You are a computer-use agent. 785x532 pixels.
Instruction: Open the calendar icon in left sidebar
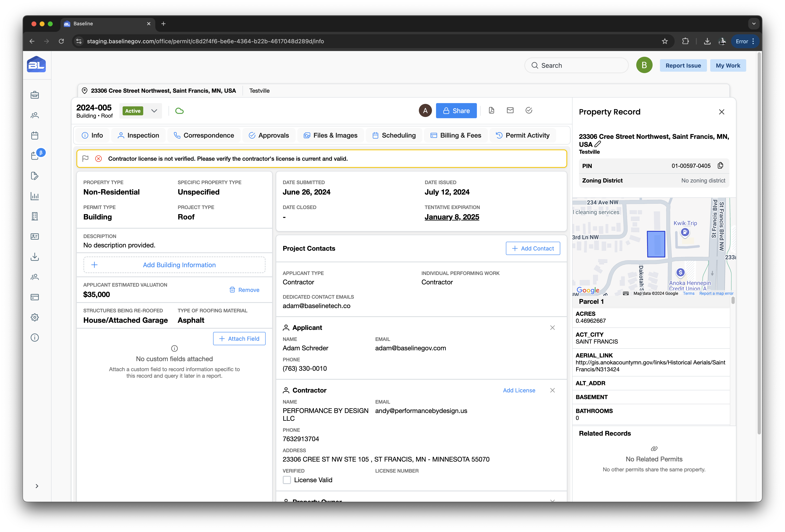point(35,135)
